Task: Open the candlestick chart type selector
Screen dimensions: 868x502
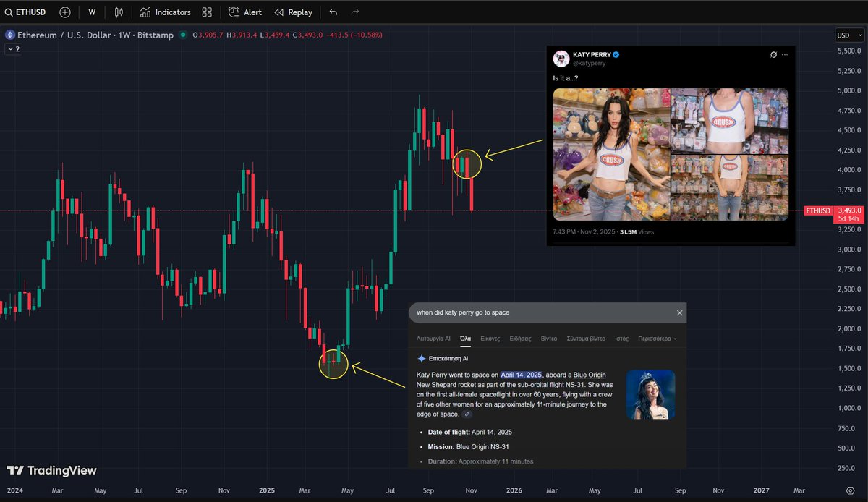Action: point(119,12)
